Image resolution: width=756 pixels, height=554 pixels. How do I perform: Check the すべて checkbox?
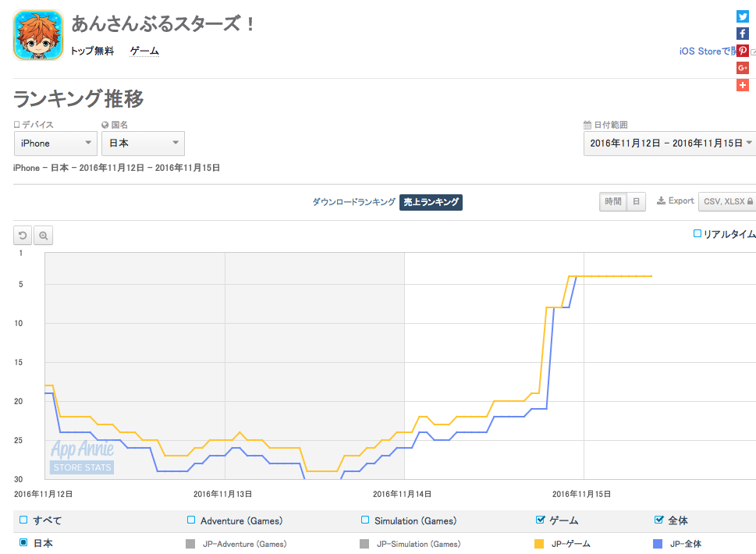coord(23,520)
